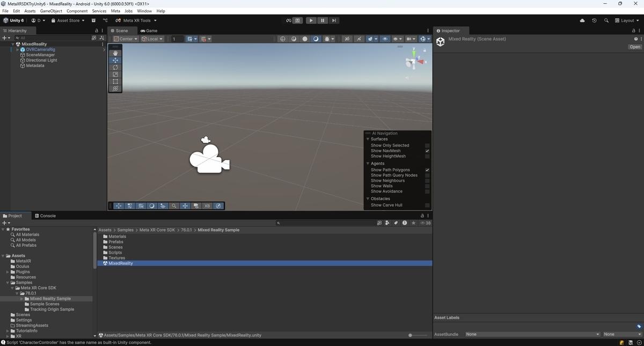Toggle scene visibility eye button
The width and height of the screenshot is (644, 346).
385,39
